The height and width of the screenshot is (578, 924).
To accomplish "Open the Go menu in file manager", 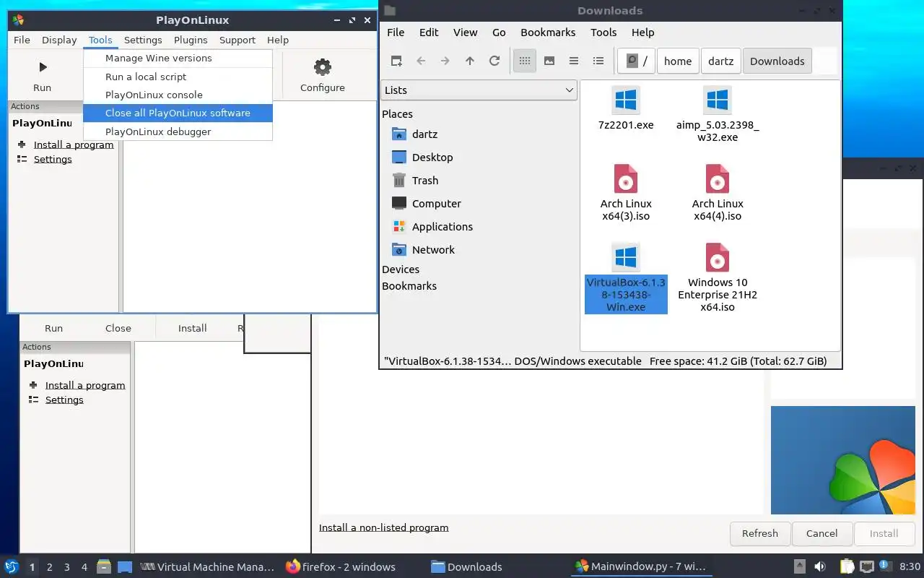I will tap(499, 33).
